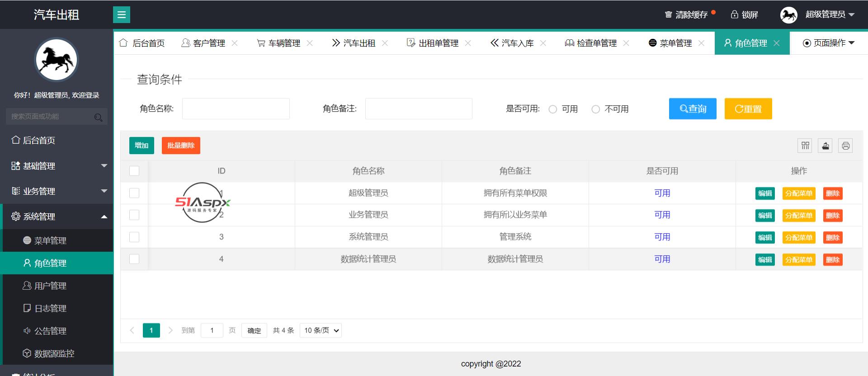The image size is (868, 376).
Task: Open 后台首页 in the sidebar
Action: (57, 140)
